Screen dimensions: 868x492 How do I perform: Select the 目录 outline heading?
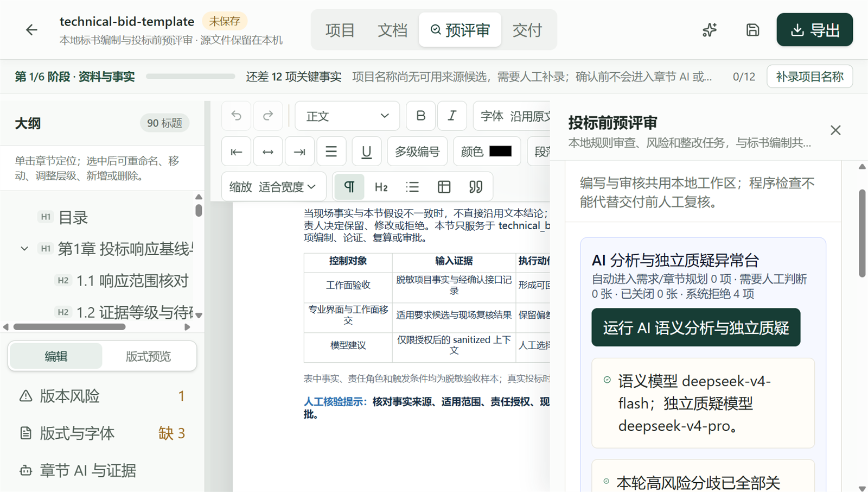(73, 217)
